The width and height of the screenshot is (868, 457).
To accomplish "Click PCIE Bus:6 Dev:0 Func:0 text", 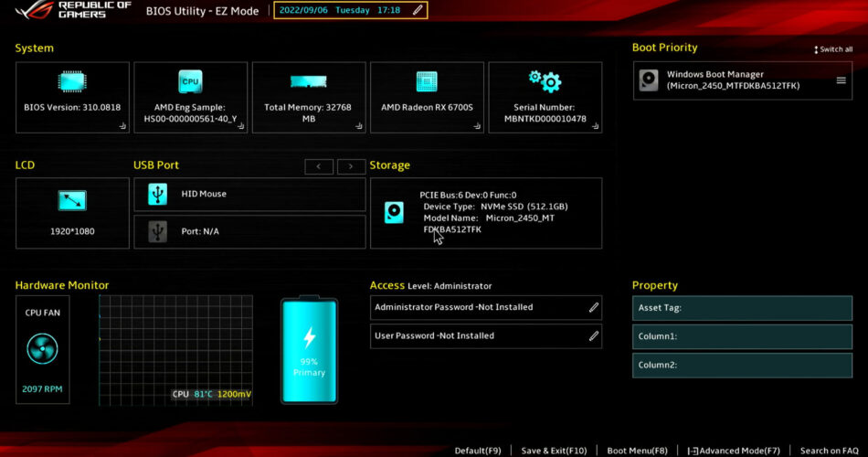I will coord(468,195).
